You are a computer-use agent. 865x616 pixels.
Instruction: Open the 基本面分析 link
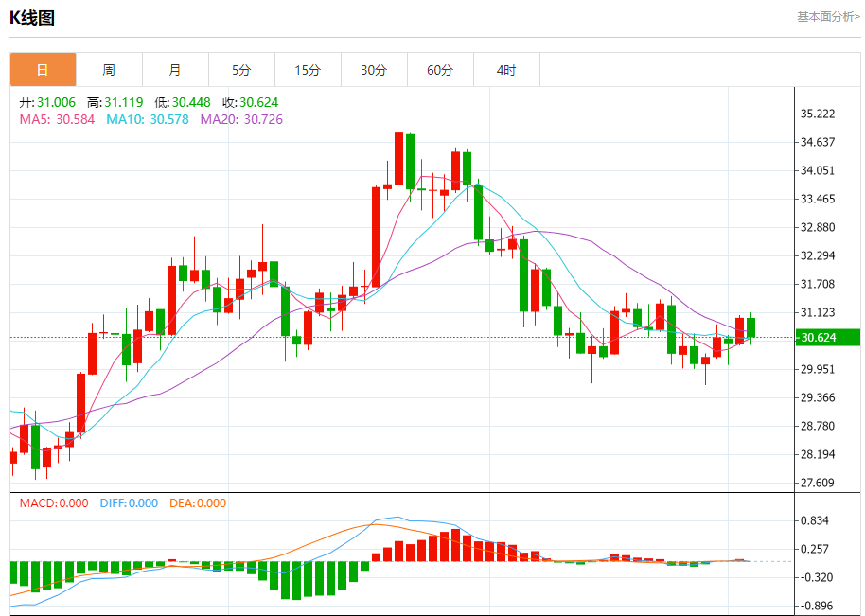[x=828, y=17]
